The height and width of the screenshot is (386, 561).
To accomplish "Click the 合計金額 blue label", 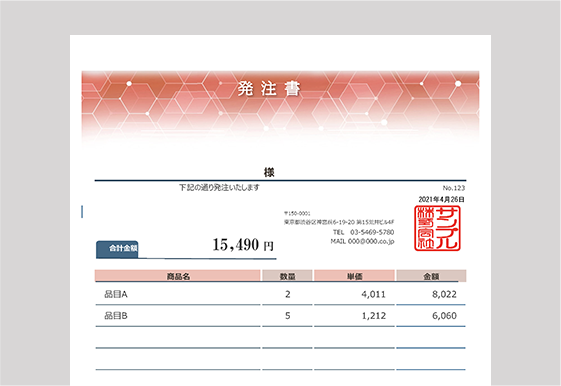I will point(117,249).
